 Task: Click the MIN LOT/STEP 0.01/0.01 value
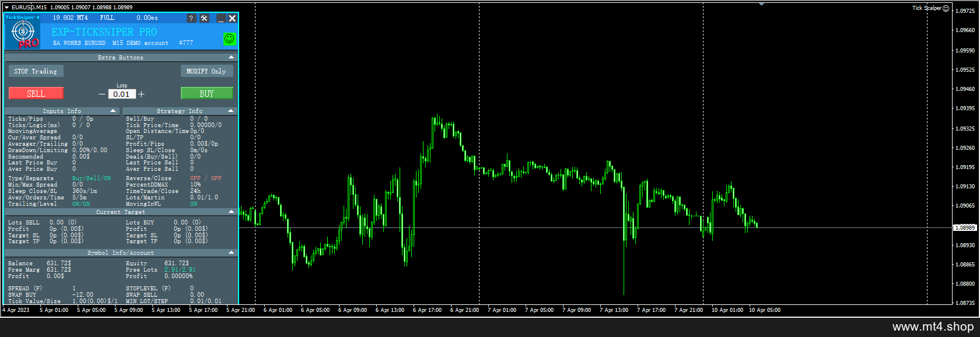(206, 301)
